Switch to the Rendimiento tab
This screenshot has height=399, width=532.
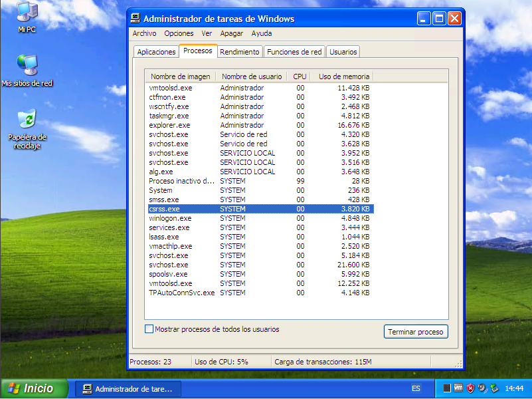click(240, 52)
